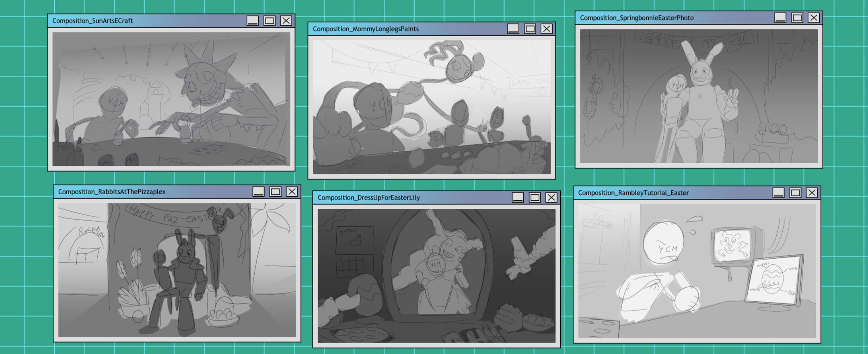Click the Sun arts and craft sketch
The height and width of the screenshot is (354, 868).
point(171,99)
